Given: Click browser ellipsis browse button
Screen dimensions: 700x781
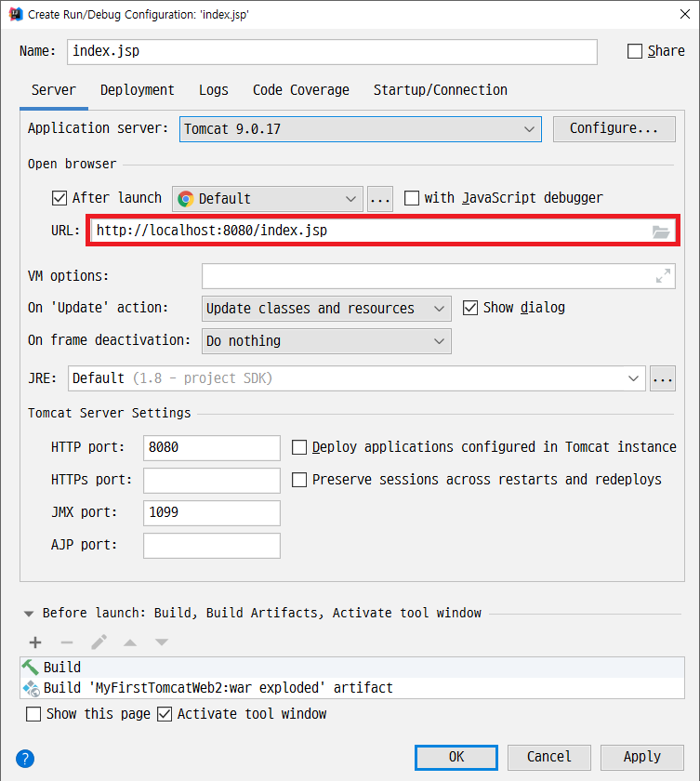Looking at the screenshot, I should pos(380,199).
